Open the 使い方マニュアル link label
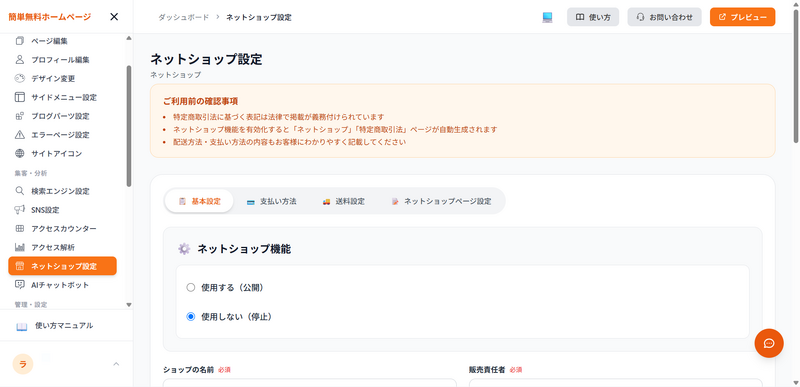The width and height of the screenshot is (800, 387). coord(64,326)
